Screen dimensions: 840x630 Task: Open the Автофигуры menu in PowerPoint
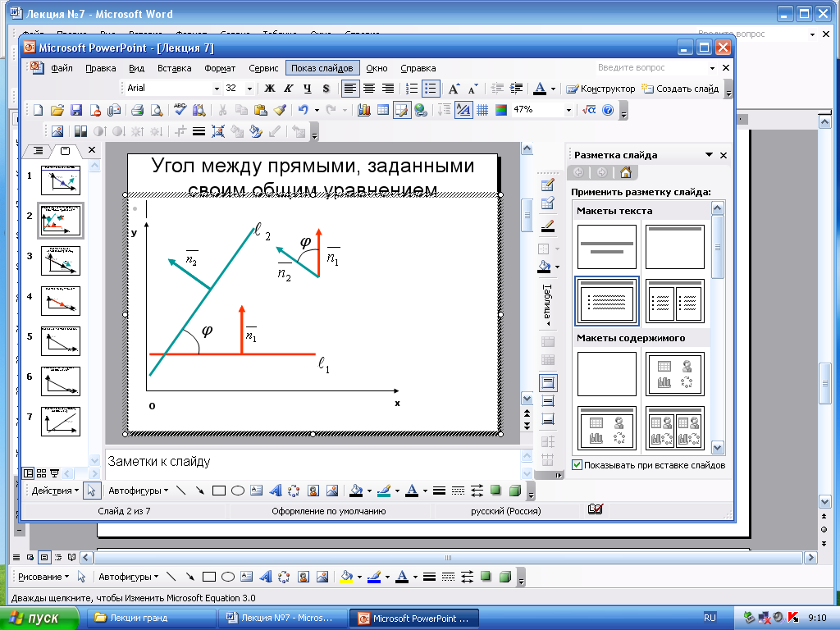coord(138,491)
